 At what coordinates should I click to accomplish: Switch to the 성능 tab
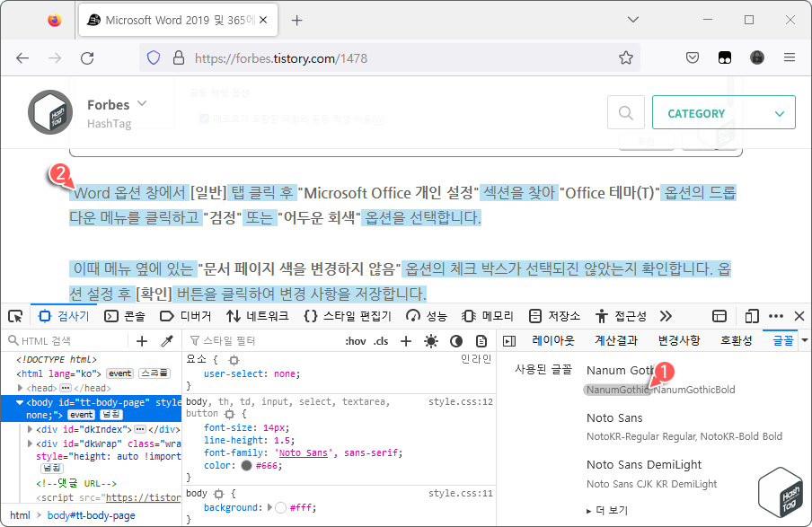click(426, 316)
